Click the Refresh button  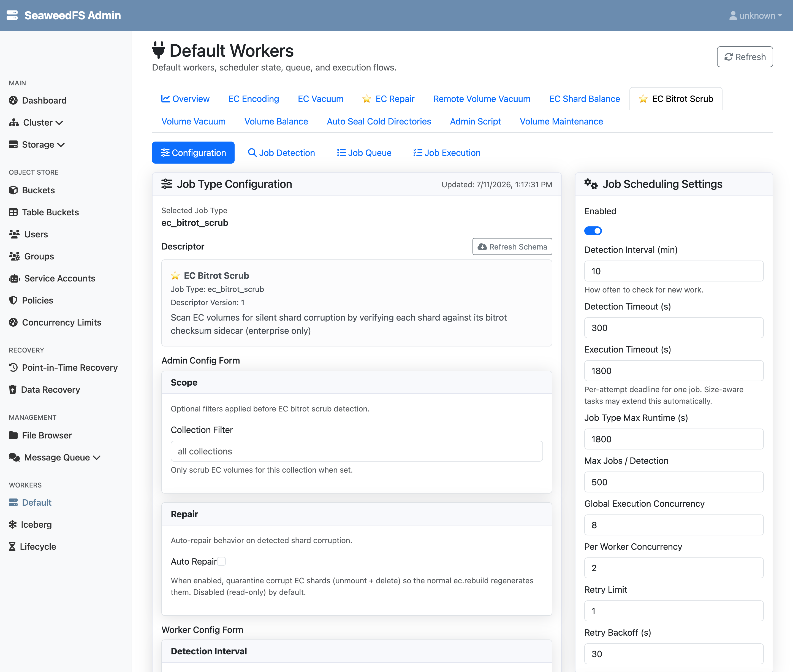pyautogui.click(x=745, y=57)
